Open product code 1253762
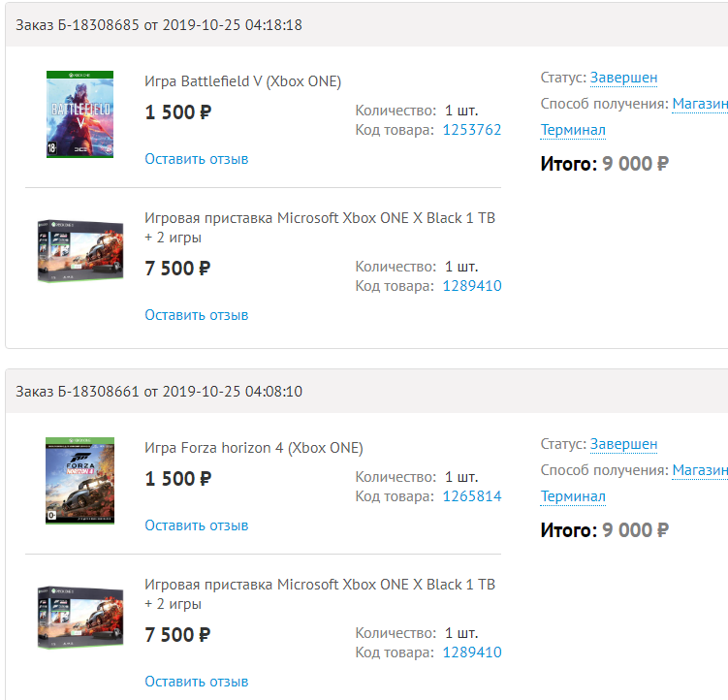The image size is (728, 700). pos(472,130)
